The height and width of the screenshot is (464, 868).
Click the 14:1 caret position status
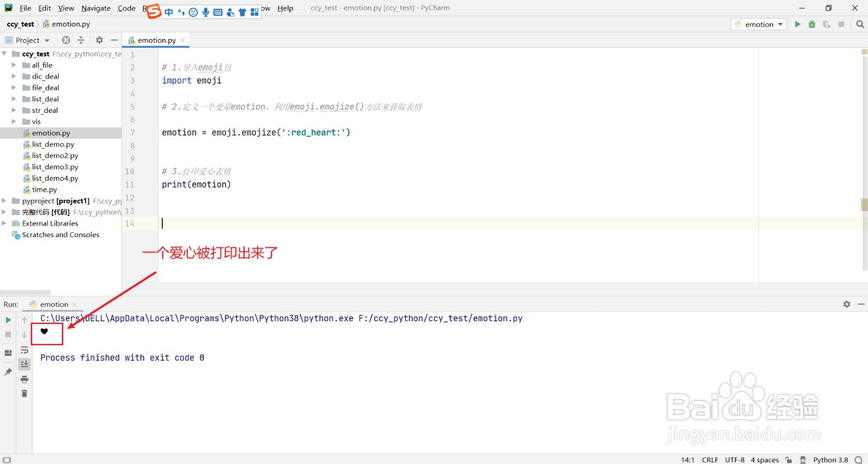coord(687,460)
